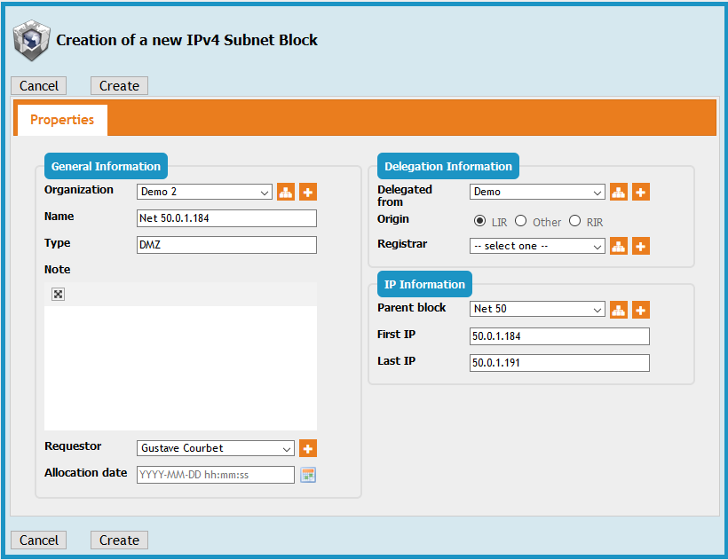This screenshot has width=728, height=560.
Task: Open the Requestor dropdown with Gustave Courbet
Action: point(216,448)
